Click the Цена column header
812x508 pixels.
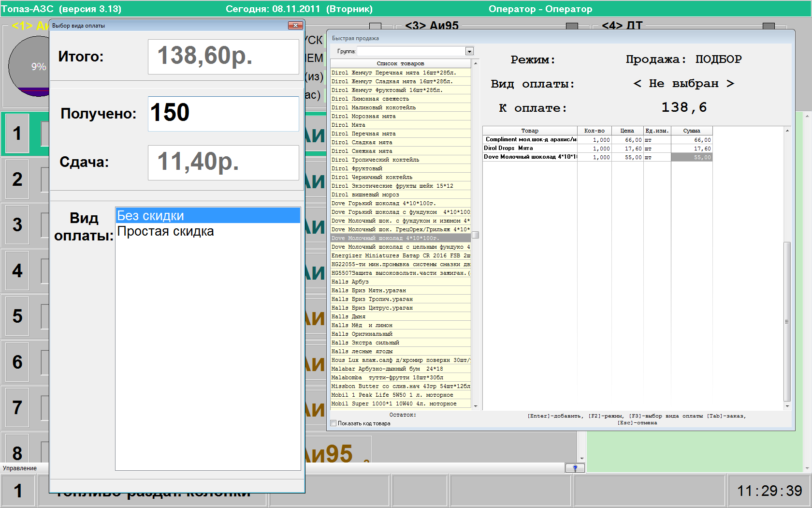tap(627, 131)
